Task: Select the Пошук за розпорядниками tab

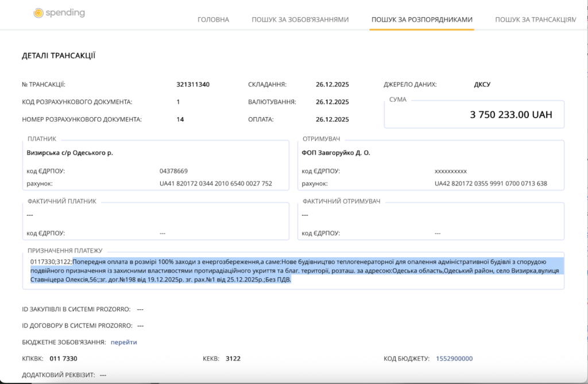Action: (x=422, y=20)
